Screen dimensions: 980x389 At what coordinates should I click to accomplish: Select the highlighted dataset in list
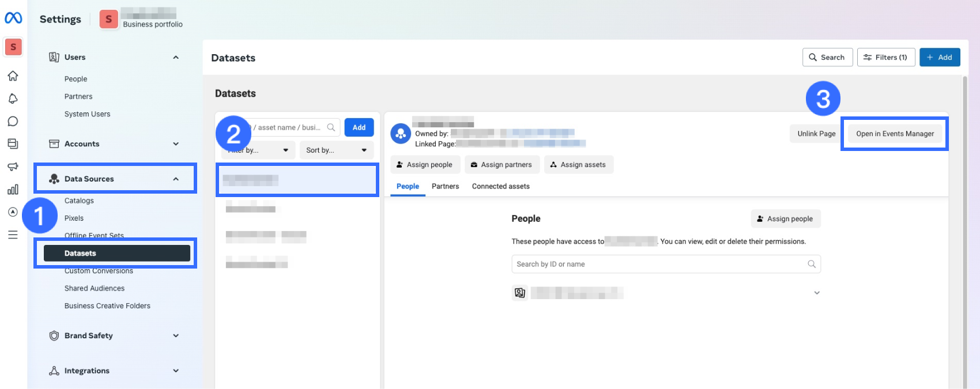point(297,180)
